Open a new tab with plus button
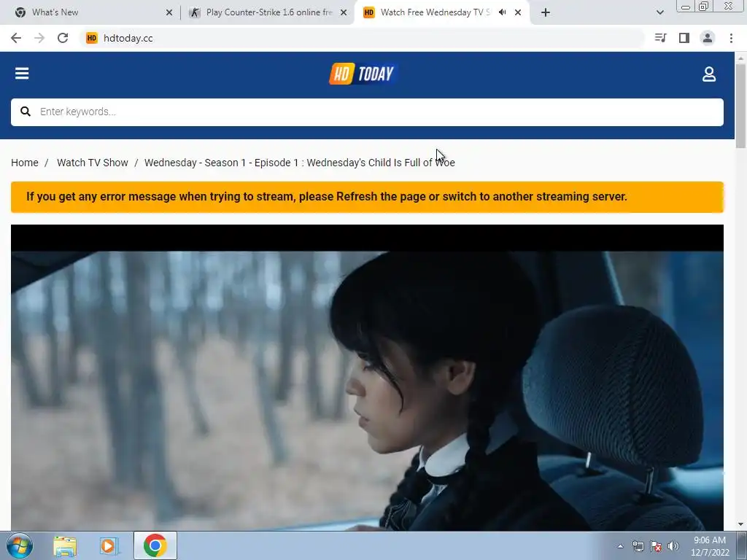 coord(546,13)
